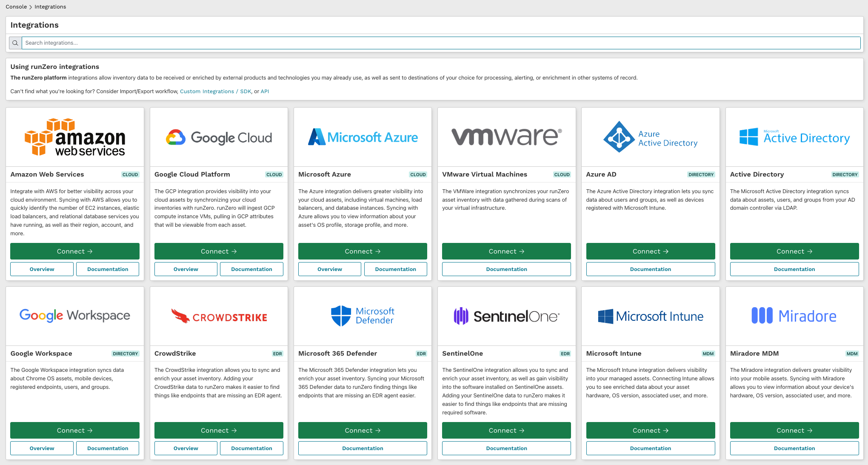Click DIRECTORY tag on Google Workspace card
868x465 pixels.
126,354
